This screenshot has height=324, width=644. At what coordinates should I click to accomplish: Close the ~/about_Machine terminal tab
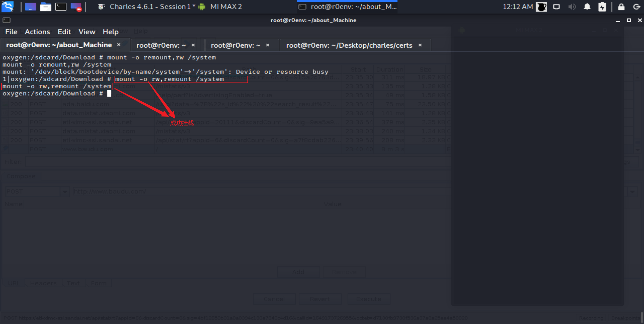(x=119, y=45)
